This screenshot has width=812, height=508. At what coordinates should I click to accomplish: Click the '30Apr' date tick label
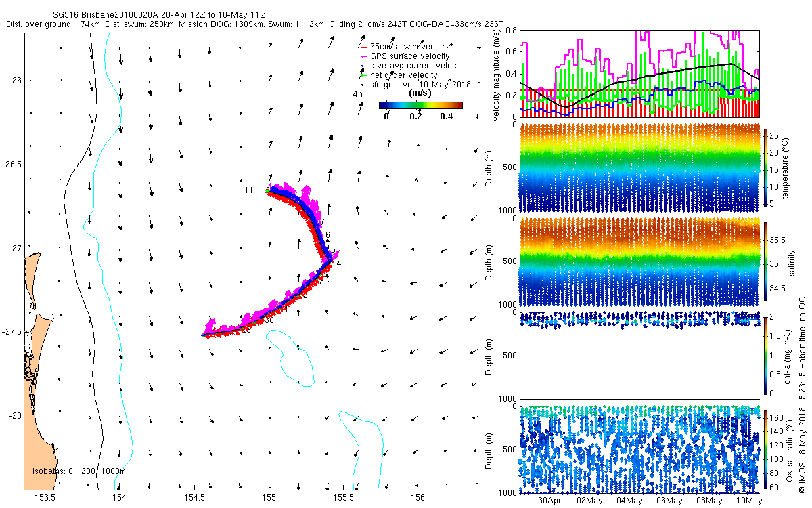pyautogui.click(x=550, y=501)
